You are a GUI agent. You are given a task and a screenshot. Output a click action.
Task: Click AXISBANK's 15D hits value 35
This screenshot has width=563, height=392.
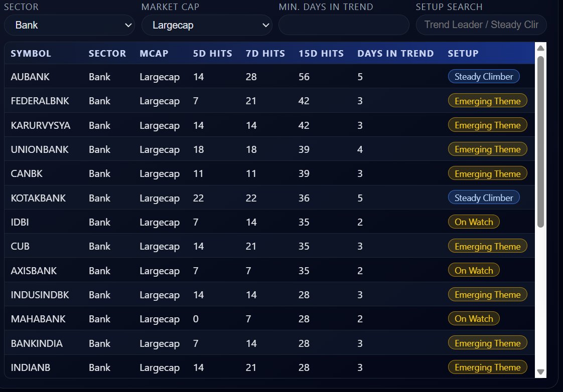[304, 270]
